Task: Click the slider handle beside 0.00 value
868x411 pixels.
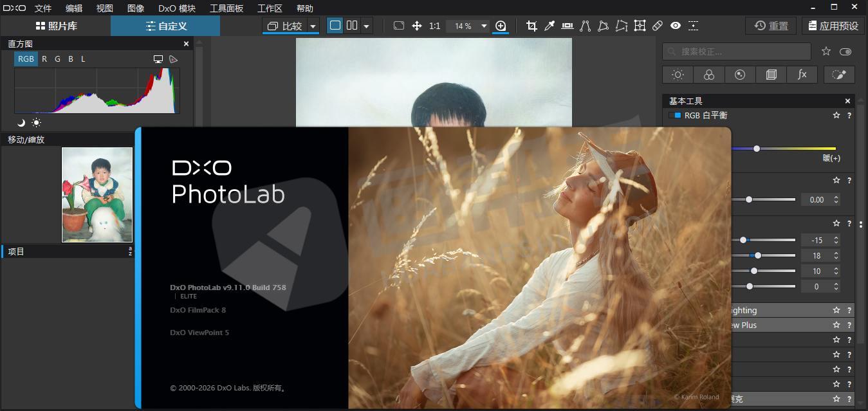Action: tap(749, 199)
